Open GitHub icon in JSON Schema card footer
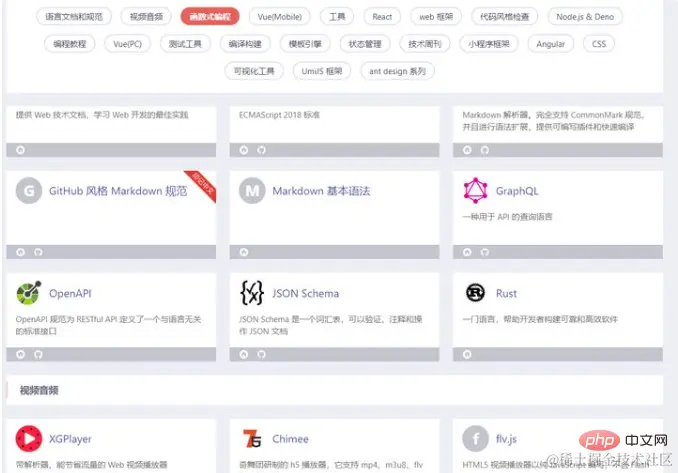 [x=262, y=355]
